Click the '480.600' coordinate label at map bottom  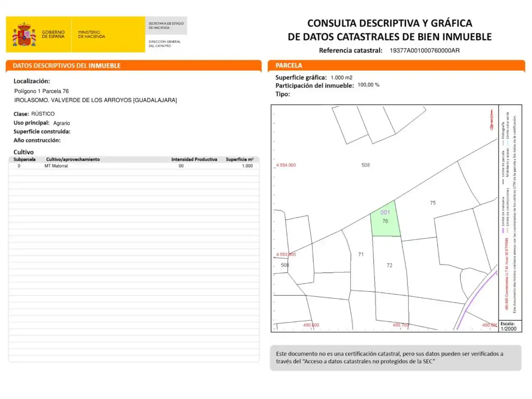[311, 325]
